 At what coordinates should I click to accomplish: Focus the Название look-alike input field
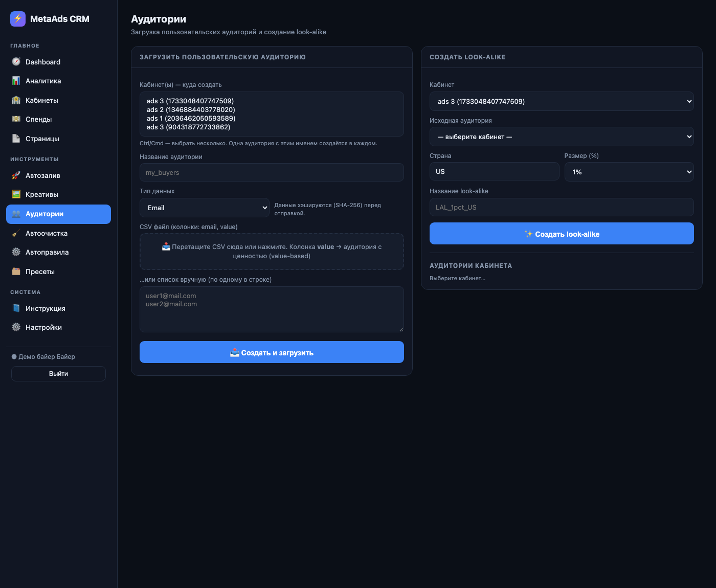tap(562, 207)
